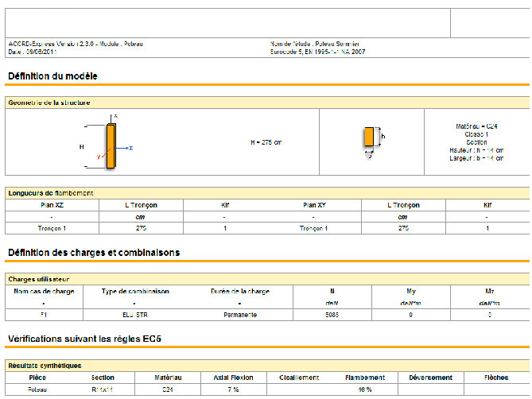Click the 'Charges utilisateur' section bar

(267, 279)
